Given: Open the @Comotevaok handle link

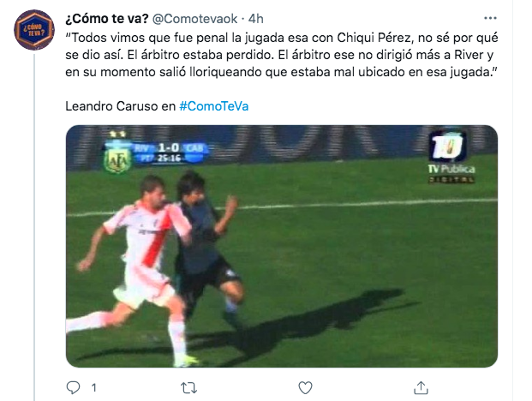Looking at the screenshot, I should pos(194,19).
